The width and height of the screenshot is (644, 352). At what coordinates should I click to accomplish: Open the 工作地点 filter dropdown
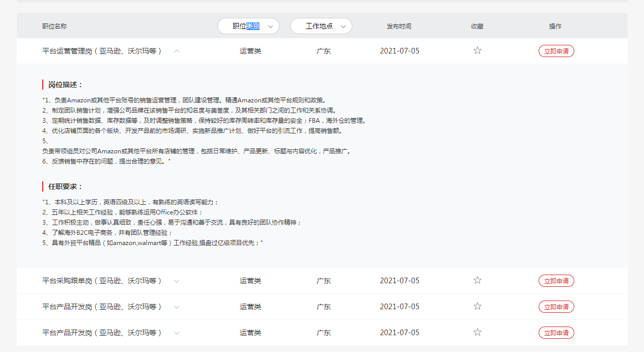coord(321,26)
